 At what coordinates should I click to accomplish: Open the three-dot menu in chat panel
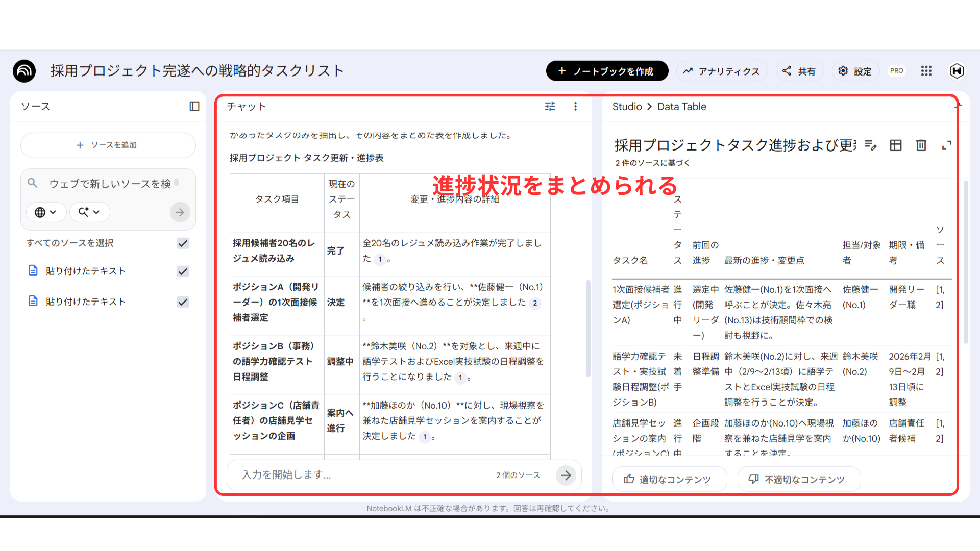pos(575,107)
